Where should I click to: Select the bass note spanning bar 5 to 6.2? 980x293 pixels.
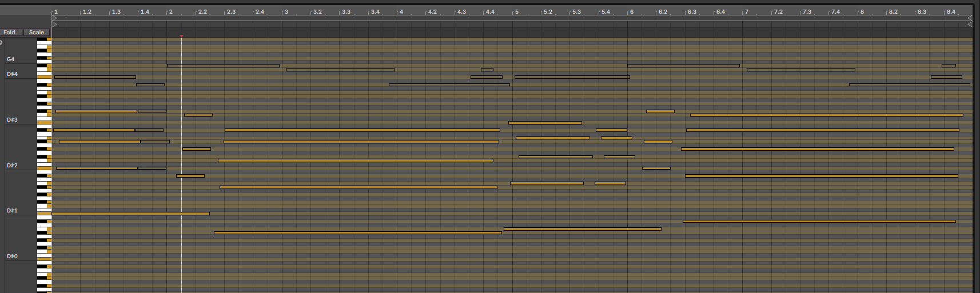[583, 229]
